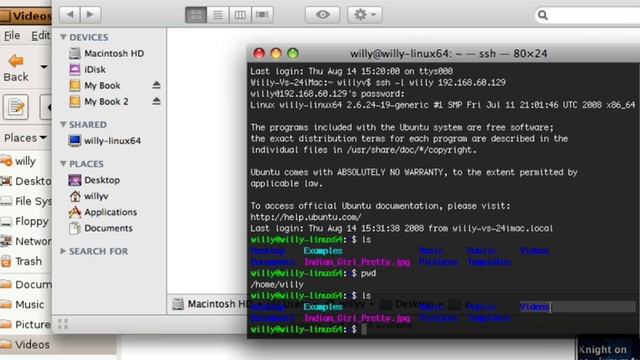Click /home/willy output in terminal
The image size is (640, 360).
[x=277, y=284]
